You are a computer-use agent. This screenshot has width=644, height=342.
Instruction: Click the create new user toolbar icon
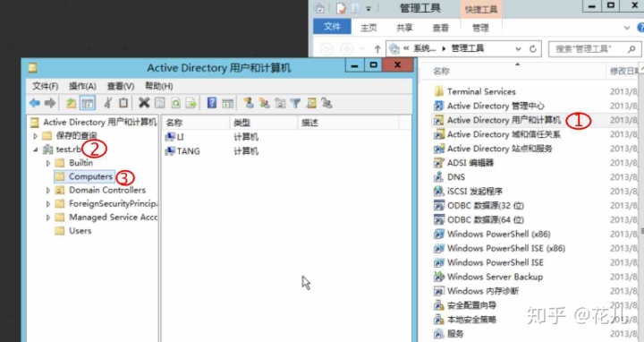tap(248, 103)
